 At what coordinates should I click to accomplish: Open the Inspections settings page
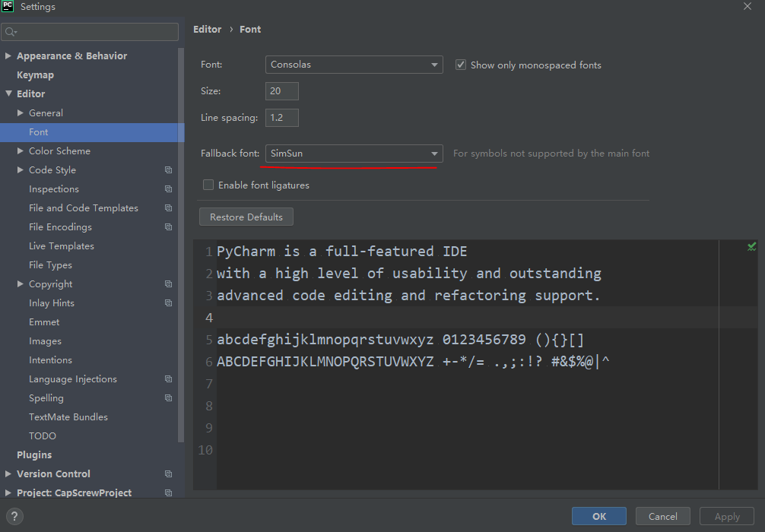point(54,189)
